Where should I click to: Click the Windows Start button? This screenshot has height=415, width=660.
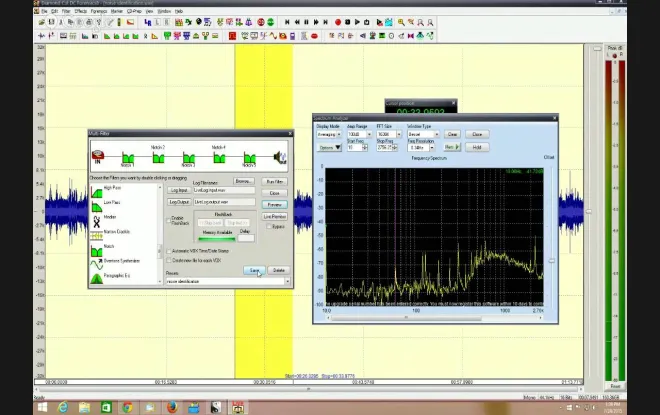(x=42, y=407)
